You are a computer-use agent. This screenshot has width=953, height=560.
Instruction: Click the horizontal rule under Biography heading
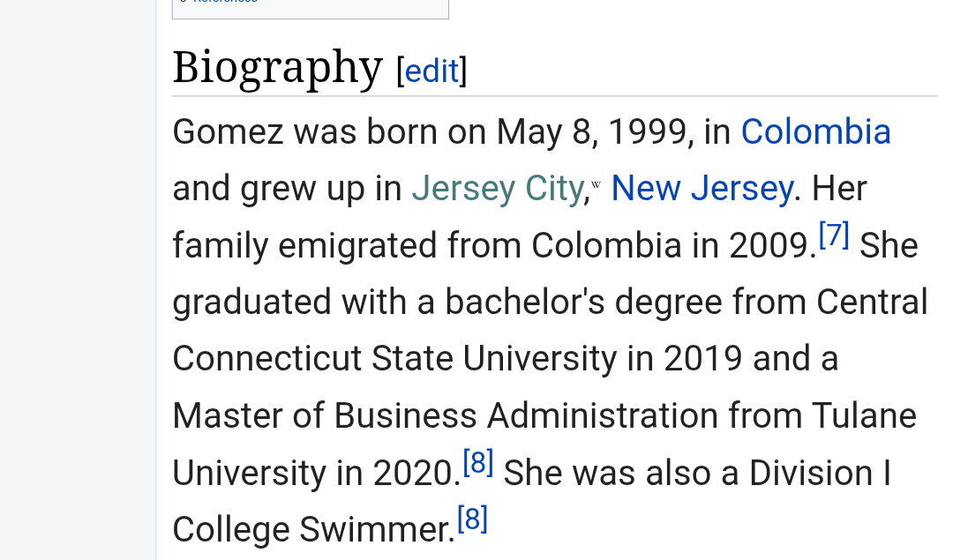point(554,96)
